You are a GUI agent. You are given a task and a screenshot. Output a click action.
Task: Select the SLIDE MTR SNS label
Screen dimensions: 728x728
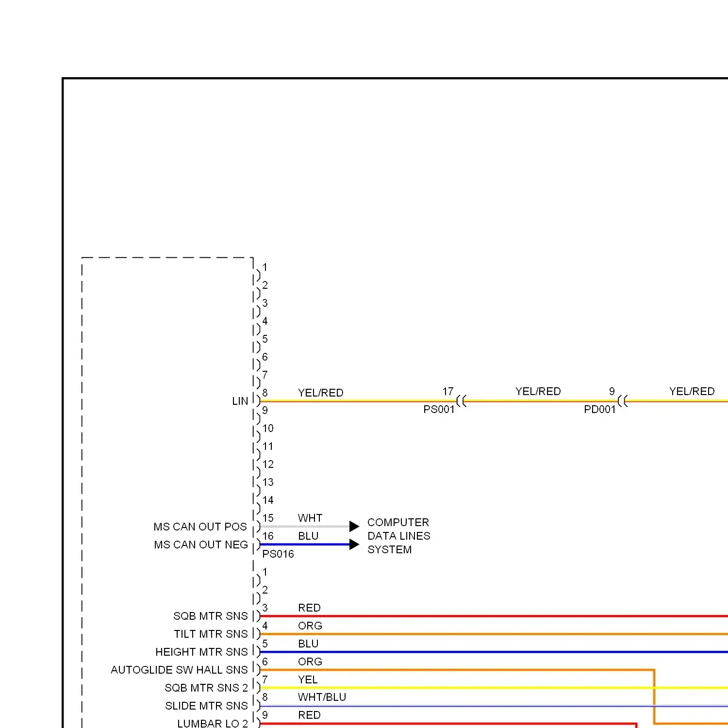pos(206,706)
